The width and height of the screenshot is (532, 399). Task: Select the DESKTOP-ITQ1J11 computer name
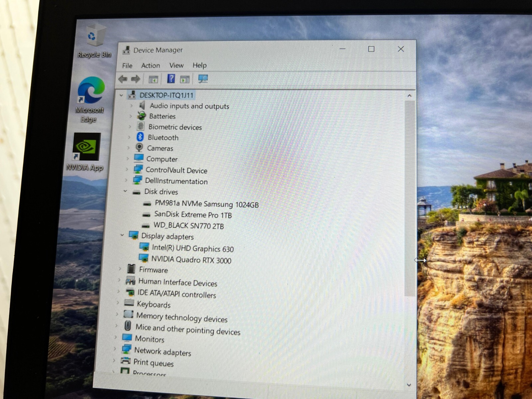coord(166,95)
